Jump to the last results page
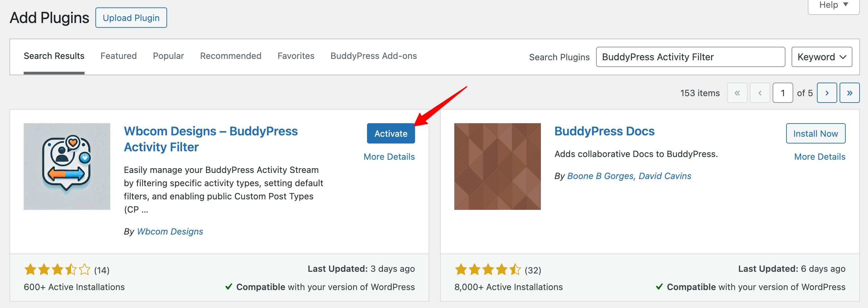The width and height of the screenshot is (868, 308). click(x=849, y=93)
